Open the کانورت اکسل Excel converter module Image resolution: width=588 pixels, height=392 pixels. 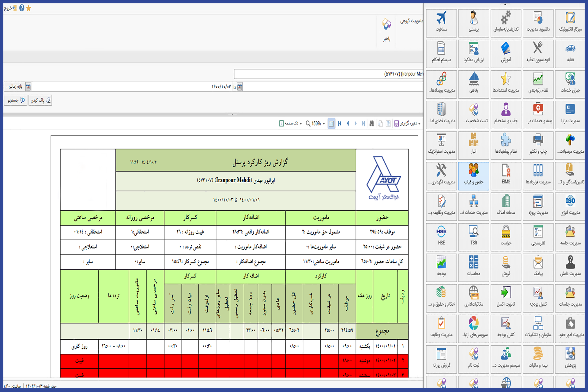(506, 298)
